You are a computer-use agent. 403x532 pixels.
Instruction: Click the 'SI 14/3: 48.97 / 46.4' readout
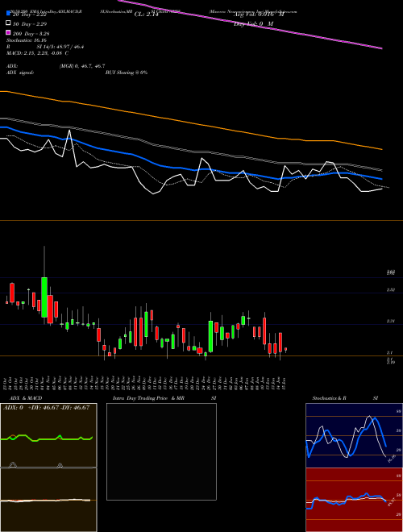click(x=60, y=47)
